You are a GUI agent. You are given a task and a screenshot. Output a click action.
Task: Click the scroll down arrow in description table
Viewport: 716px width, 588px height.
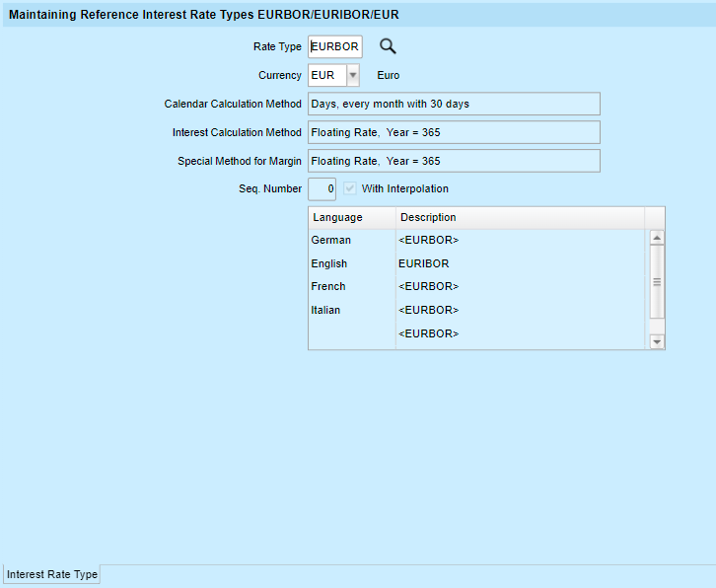(657, 341)
